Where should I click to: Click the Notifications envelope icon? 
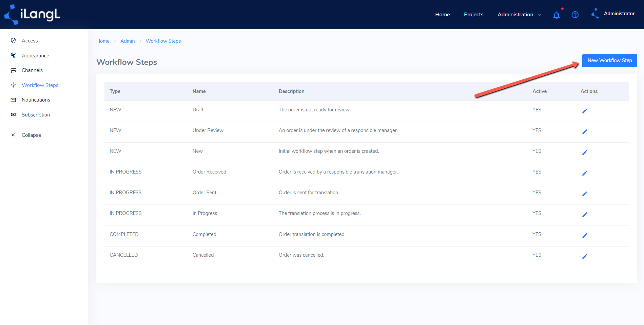[x=13, y=100]
